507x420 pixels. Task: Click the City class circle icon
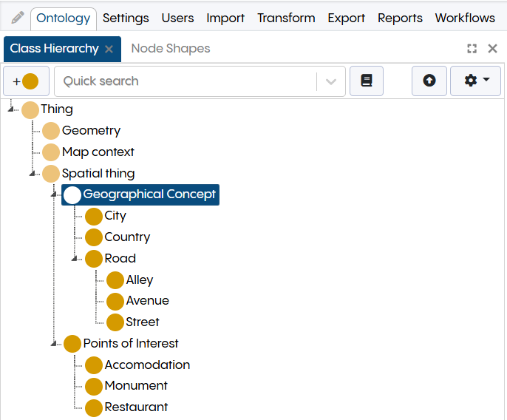94,216
